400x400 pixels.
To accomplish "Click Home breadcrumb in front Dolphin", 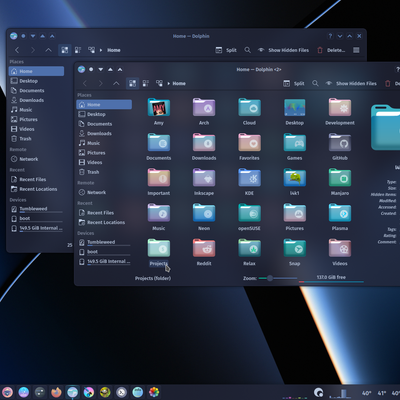I will click(179, 83).
